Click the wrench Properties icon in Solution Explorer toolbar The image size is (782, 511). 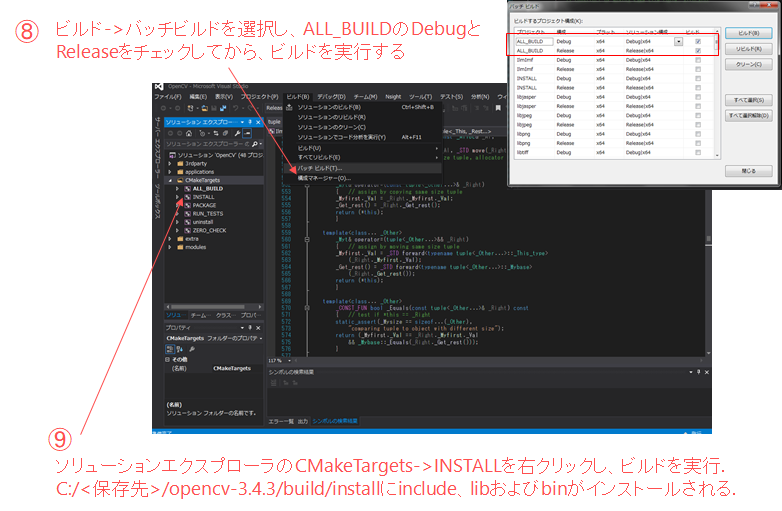point(237,133)
